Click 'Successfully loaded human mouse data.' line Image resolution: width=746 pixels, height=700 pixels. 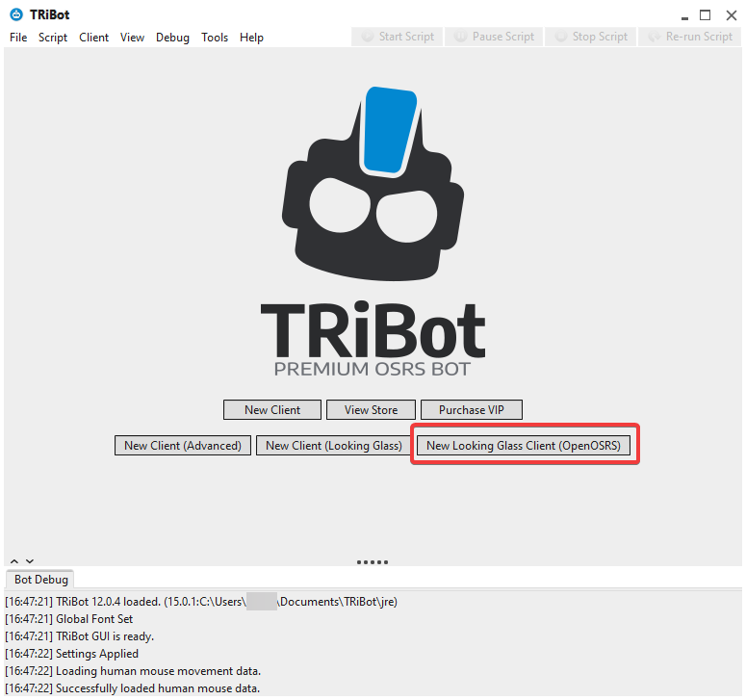click(x=132, y=688)
